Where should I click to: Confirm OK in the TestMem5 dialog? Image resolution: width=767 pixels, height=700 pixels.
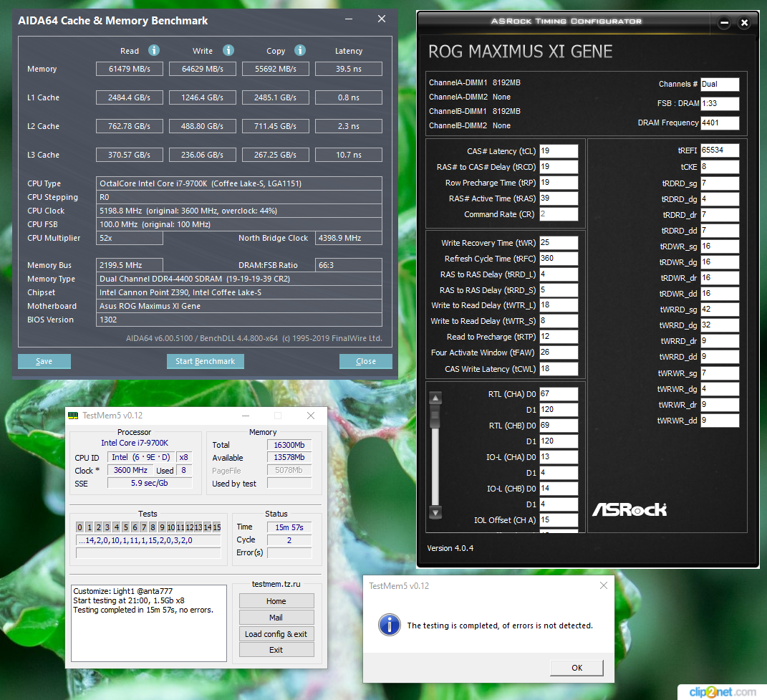click(x=577, y=668)
